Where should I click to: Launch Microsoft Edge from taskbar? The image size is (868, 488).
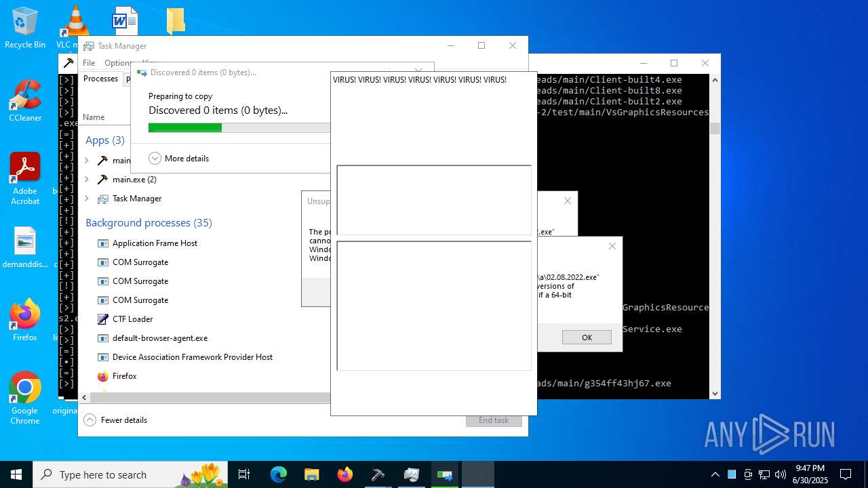click(279, 474)
